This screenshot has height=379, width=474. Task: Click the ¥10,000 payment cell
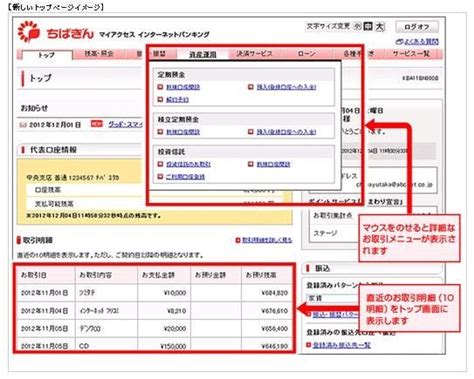[x=164, y=293]
